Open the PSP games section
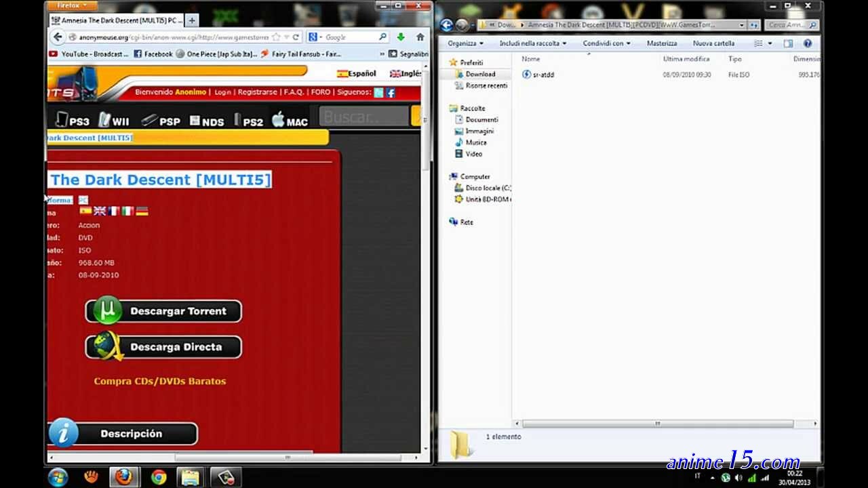This screenshot has height=488, width=868. [x=161, y=121]
